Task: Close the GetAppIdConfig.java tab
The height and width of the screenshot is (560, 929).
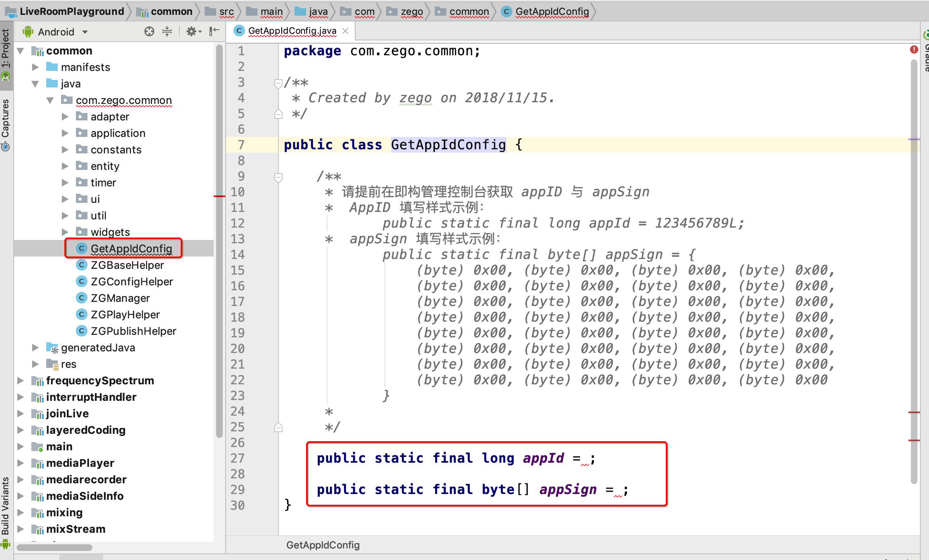Action: [x=346, y=31]
